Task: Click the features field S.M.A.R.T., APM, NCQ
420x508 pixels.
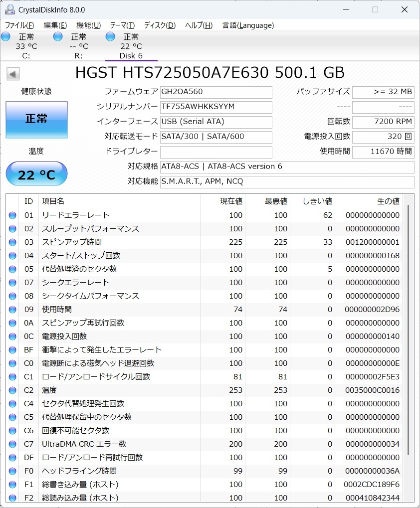Action: click(x=287, y=182)
